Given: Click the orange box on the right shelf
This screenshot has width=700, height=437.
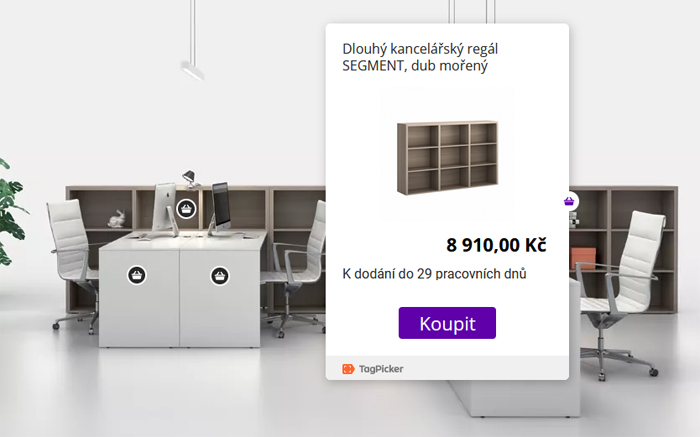Looking at the screenshot, I should pyautogui.click(x=583, y=258).
